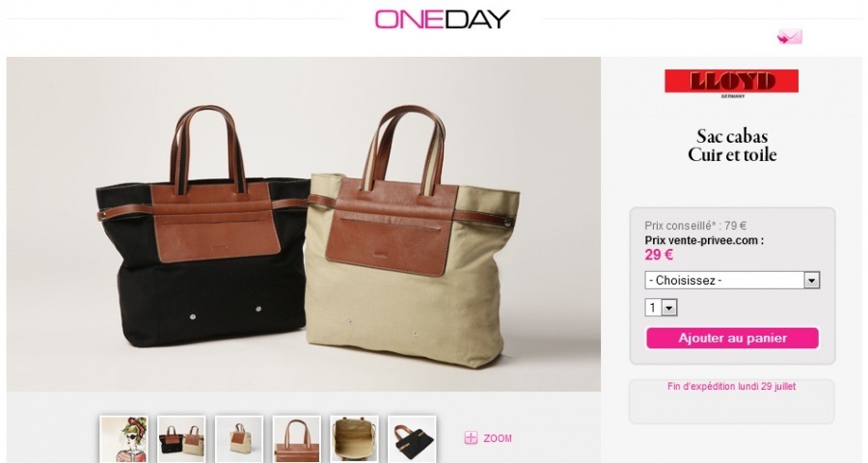
Task: Select the single beige bag thumbnail
Action: coord(239,439)
